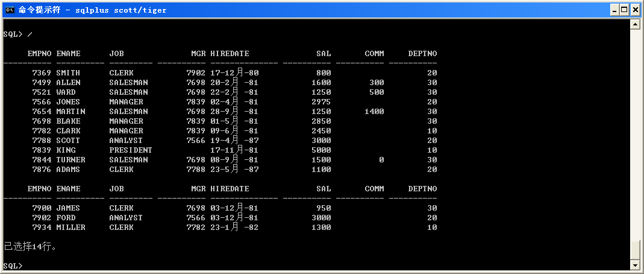Maximize the sqlplus command prompt window
644x274 pixels.
(624, 10)
